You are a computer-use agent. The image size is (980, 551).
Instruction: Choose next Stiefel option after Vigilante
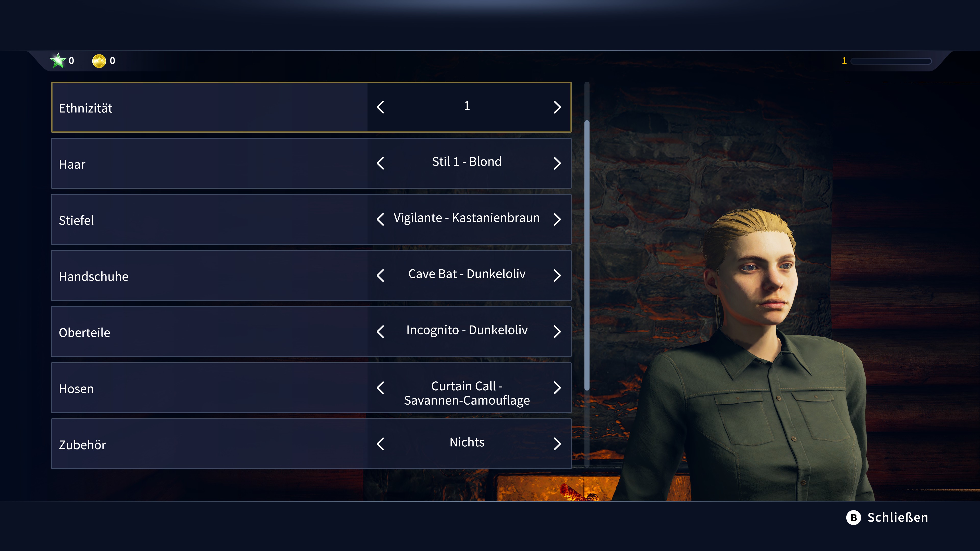click(557, 219)
